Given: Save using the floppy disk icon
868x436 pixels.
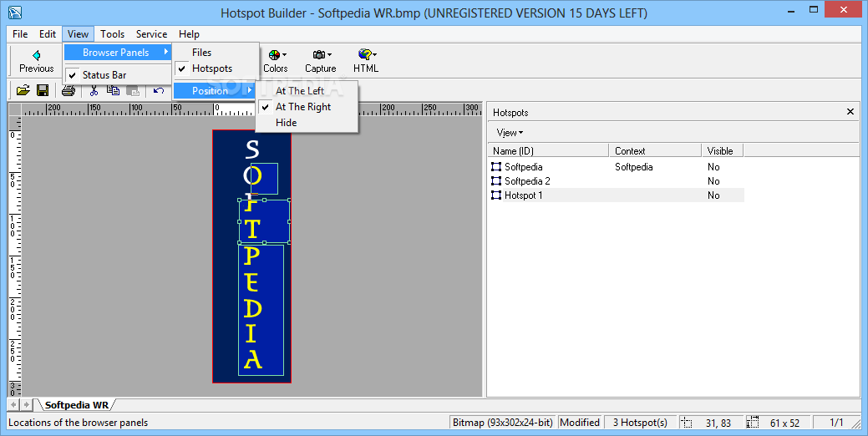Looking at the screenshot, I should coord(43,90).
